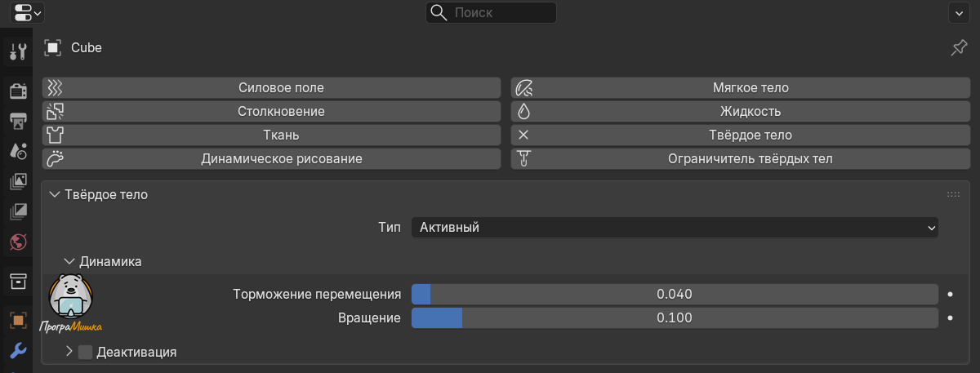The image size is (980, 373).
Task: Click the Мягкое тело soft body icon
Action: point(524,88)
